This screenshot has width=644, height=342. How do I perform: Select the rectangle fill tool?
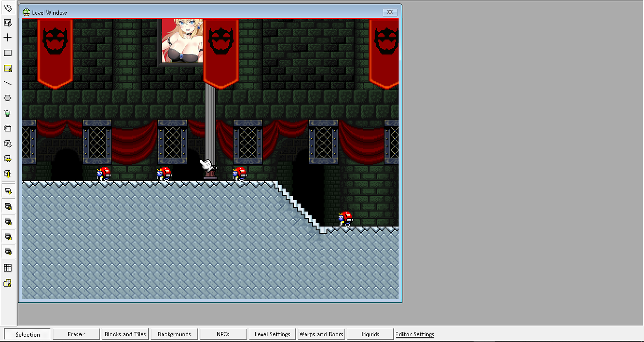point(8,53)
